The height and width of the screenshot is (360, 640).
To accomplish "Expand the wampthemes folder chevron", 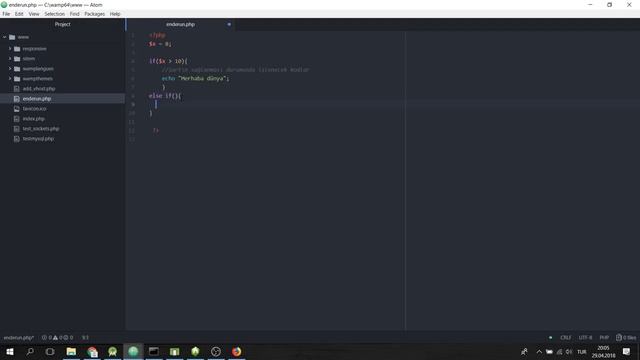I will 10,79.
